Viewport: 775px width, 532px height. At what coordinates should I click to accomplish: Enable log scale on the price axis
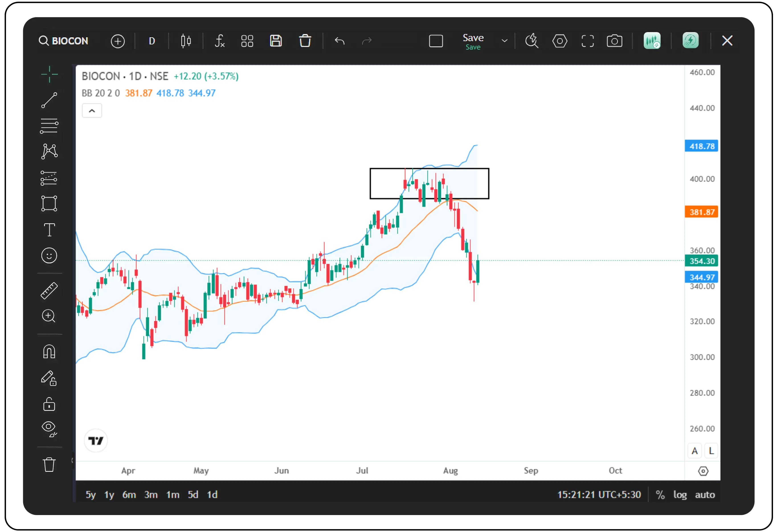pos(680,495)
